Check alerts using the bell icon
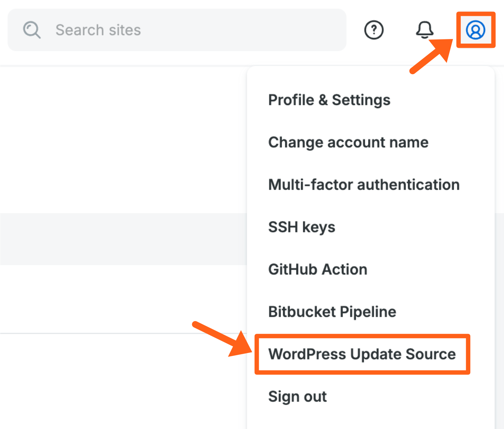 point(425,30)
